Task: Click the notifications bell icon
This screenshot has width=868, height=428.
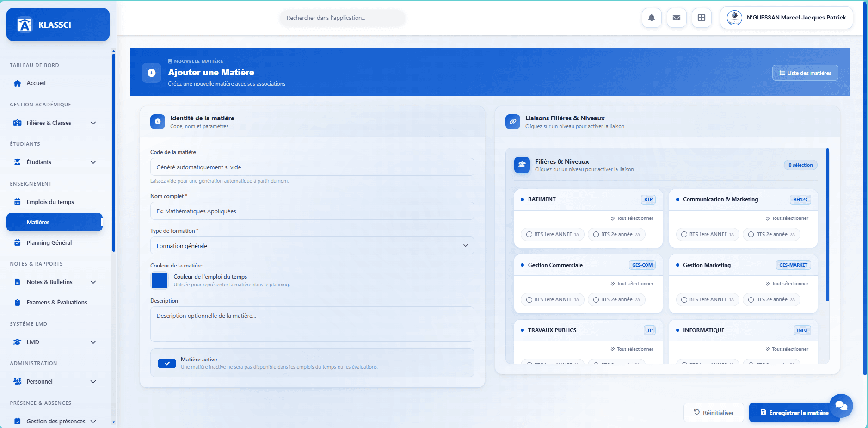Action: pyautogui.click(x=651, y=18)
